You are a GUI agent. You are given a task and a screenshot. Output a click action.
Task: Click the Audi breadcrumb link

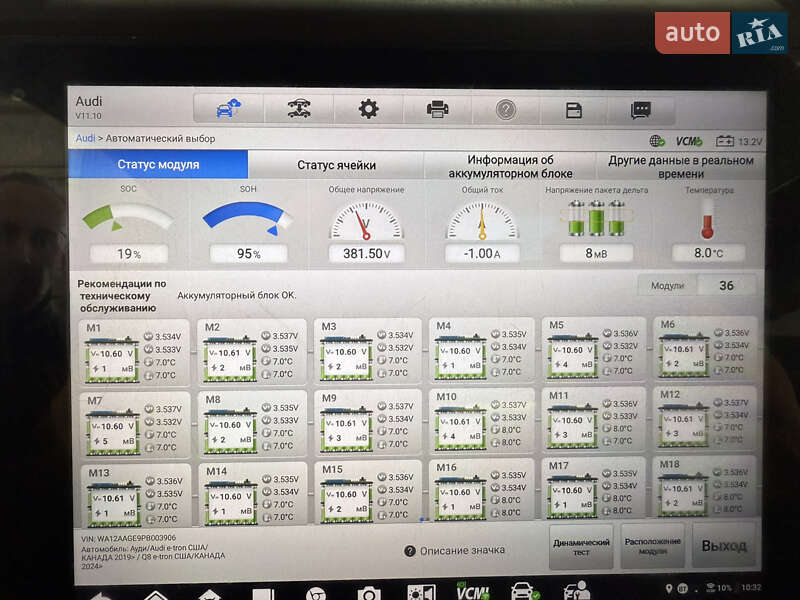point(86,139)
